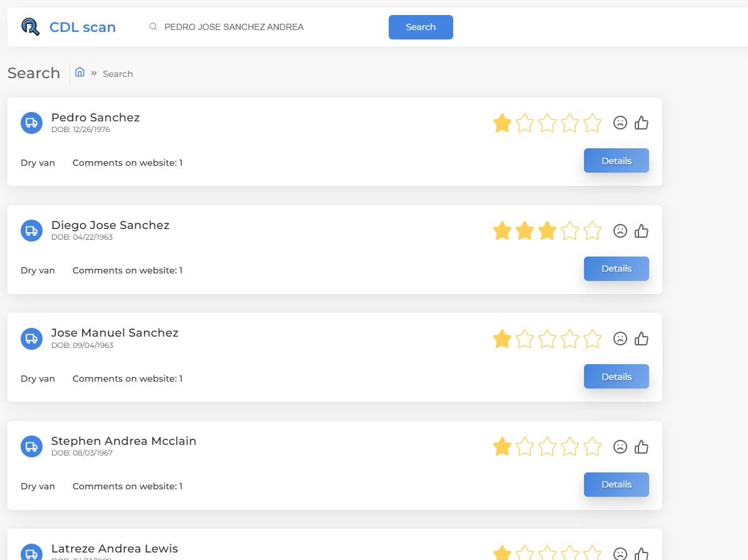The image size is (748, 560).
Task: Give Jose Manuel Sanchez a third star
Action: [547, 339]
